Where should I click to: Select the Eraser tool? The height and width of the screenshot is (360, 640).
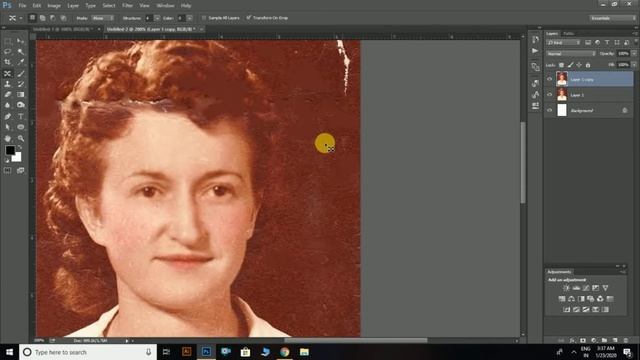[8, 95]
